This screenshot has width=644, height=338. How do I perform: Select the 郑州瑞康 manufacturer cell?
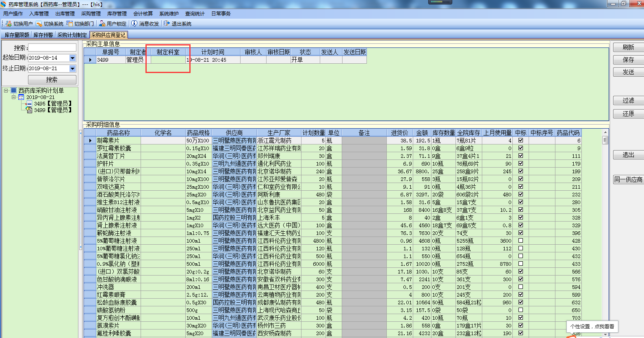tap(279, 156)
